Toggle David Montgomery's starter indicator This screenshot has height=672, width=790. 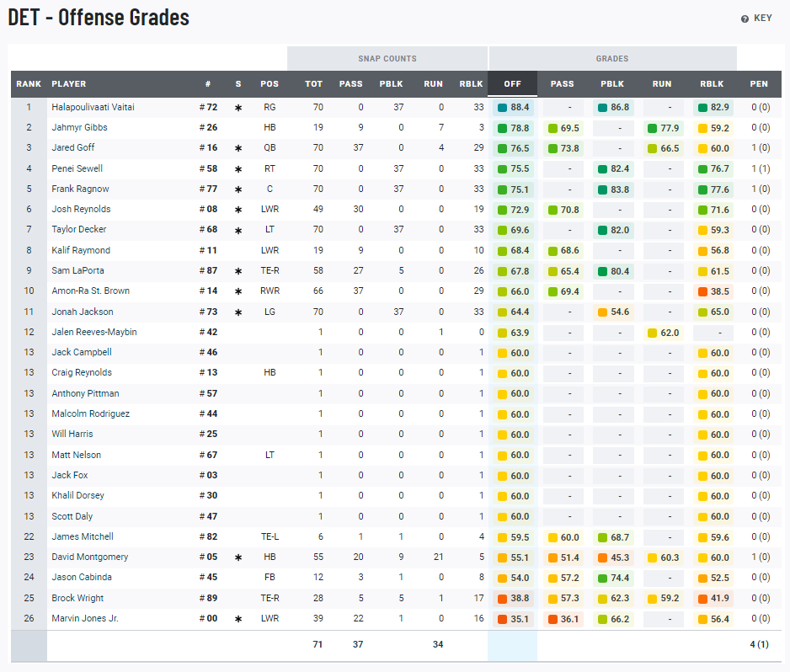tap(238, 557)
